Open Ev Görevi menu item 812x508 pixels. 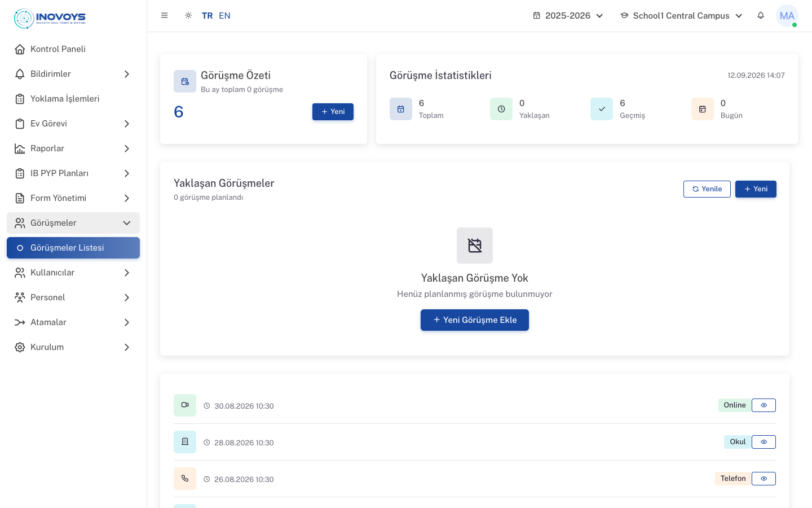click(73, 124)
